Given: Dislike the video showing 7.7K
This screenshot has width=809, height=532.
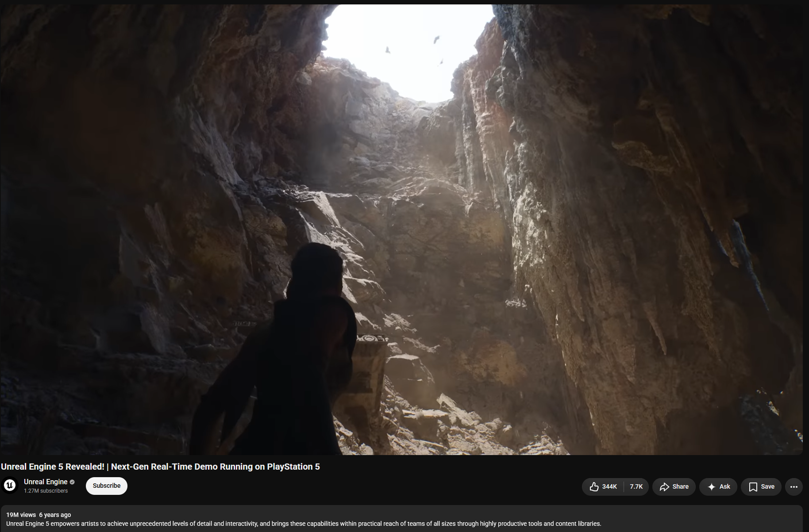Looking at the screenshot, I should pyautogui.click(x=636, y=486).
